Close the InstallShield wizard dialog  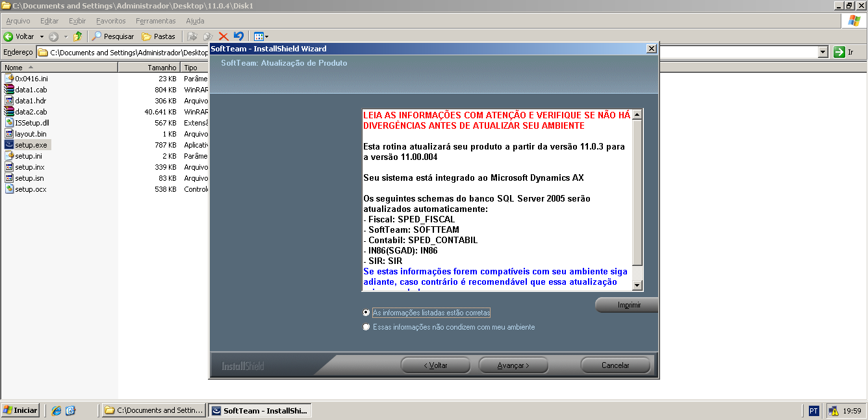[652, 49]
